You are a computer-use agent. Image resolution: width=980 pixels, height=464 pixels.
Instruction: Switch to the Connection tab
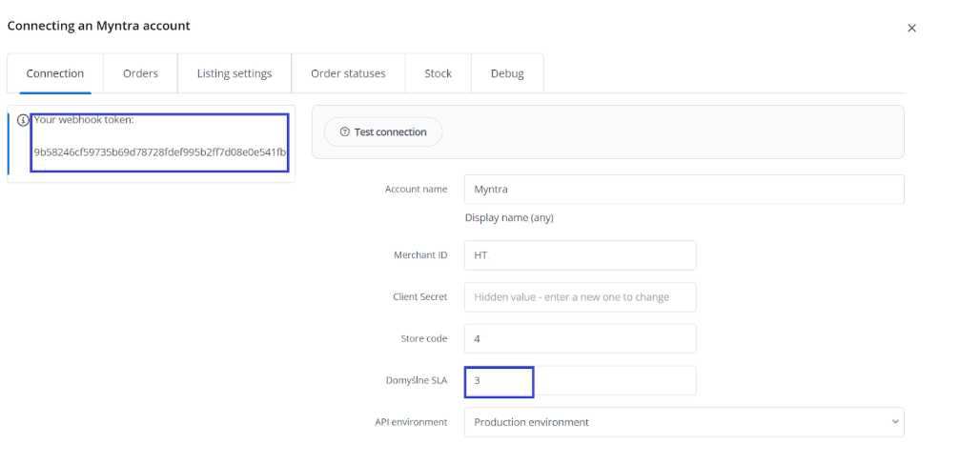[55, 73]
